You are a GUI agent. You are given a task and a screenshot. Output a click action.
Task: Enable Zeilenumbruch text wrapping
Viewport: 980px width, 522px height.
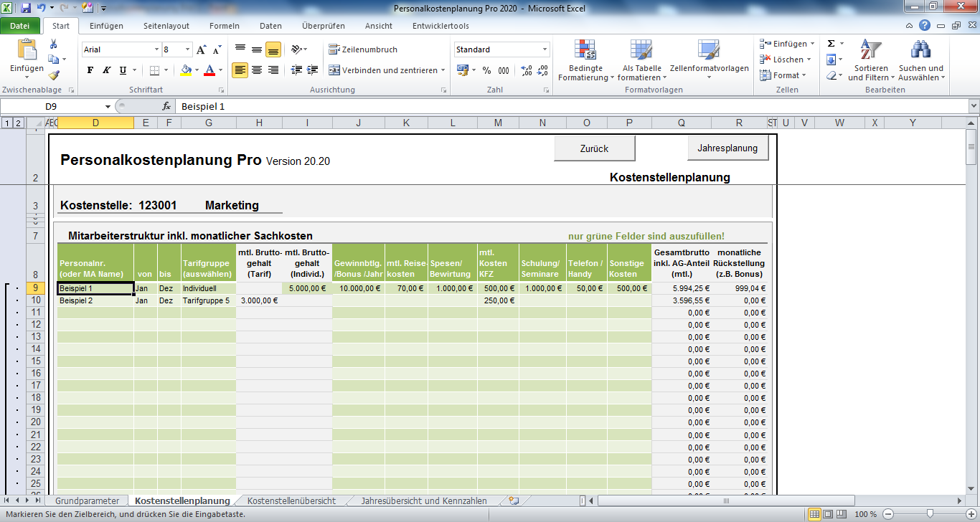[x=363, y=49]
